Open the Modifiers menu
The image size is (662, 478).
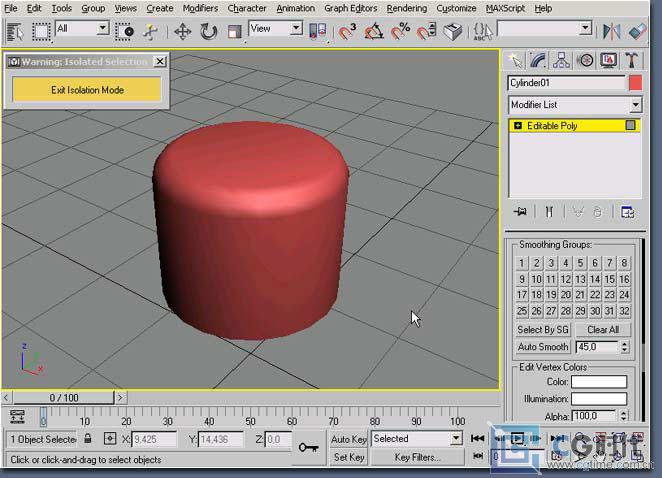click(x=200, y=8)
